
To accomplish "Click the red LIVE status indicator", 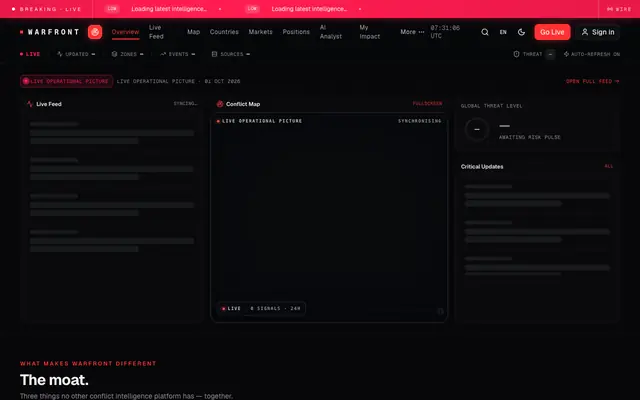I will [x=30, y=54].
